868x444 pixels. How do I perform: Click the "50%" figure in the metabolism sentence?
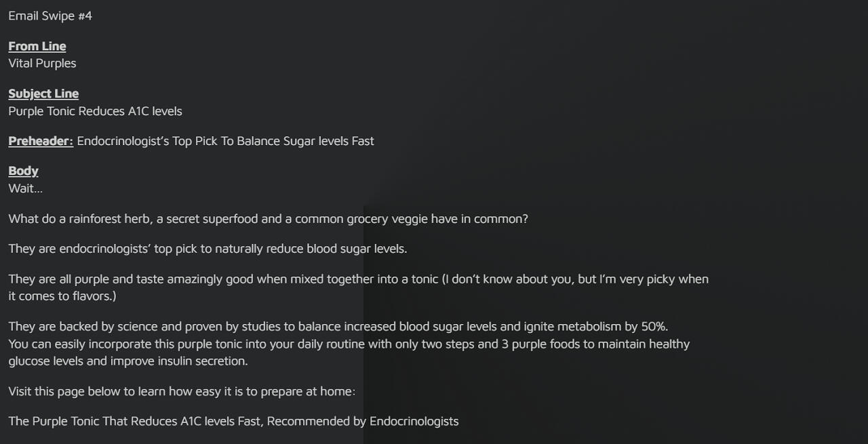(654, 327)
